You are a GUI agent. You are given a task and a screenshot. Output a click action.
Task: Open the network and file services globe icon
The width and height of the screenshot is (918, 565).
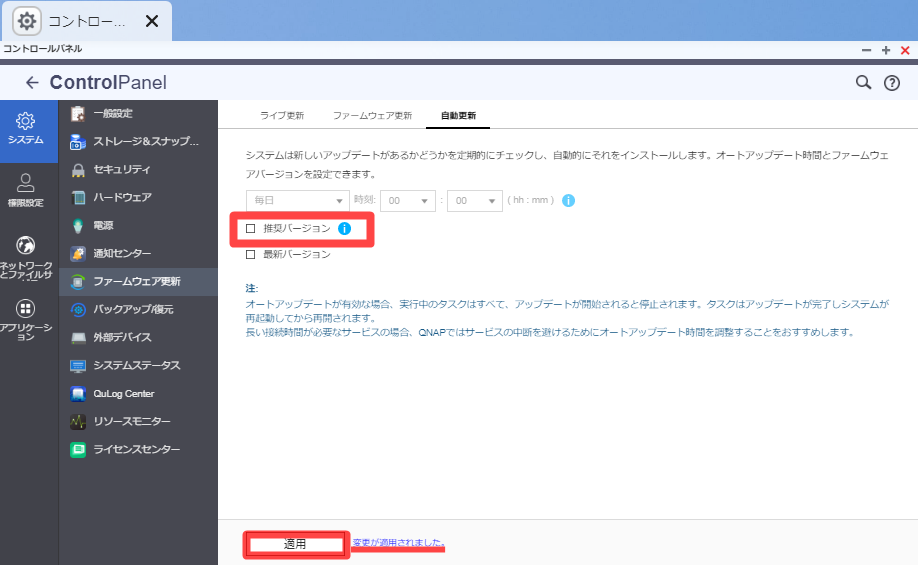tap(27, 246)
